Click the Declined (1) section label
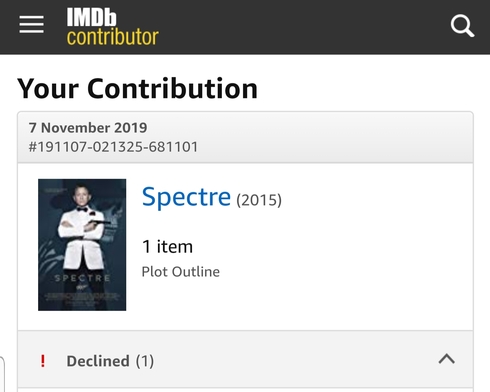This screenshot has width=490, height=392. [110, 361]
